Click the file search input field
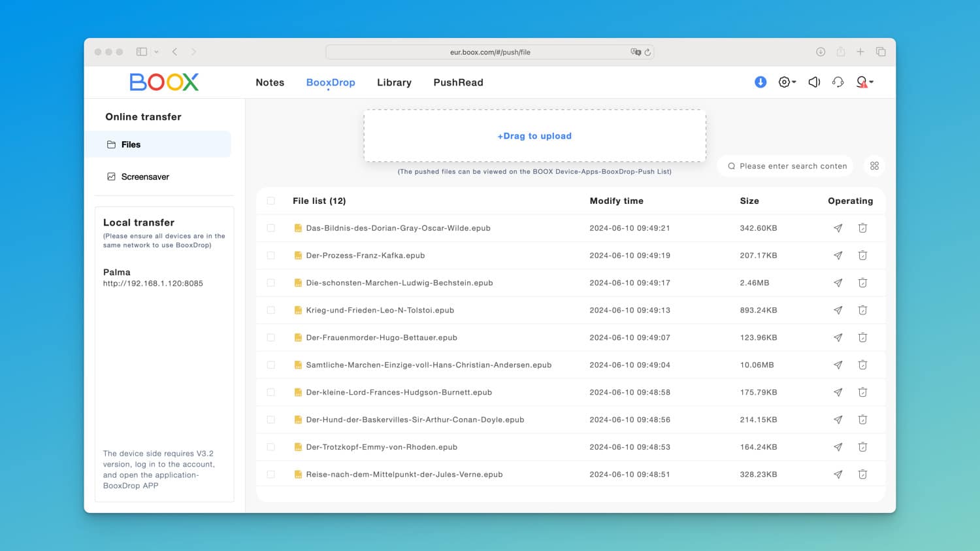Image resolution: width=980 pixels, height=551 pixels. coord(792,166)
